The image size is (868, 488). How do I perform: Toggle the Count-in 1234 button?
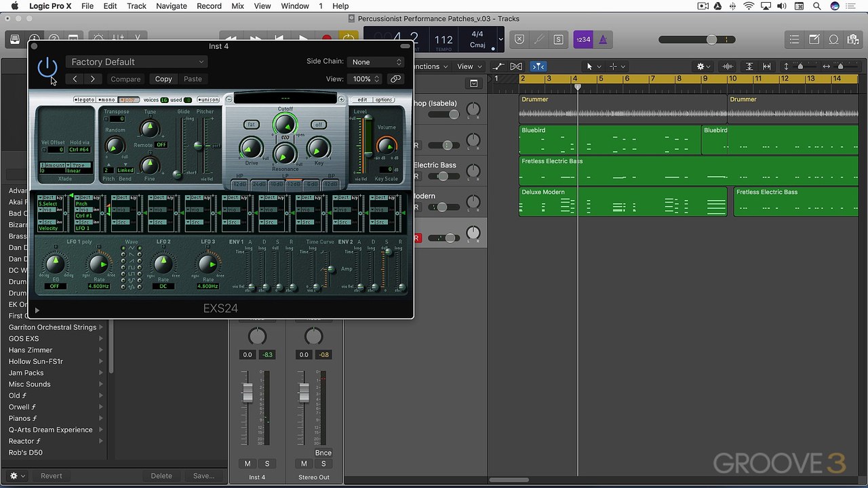(583, 39)
